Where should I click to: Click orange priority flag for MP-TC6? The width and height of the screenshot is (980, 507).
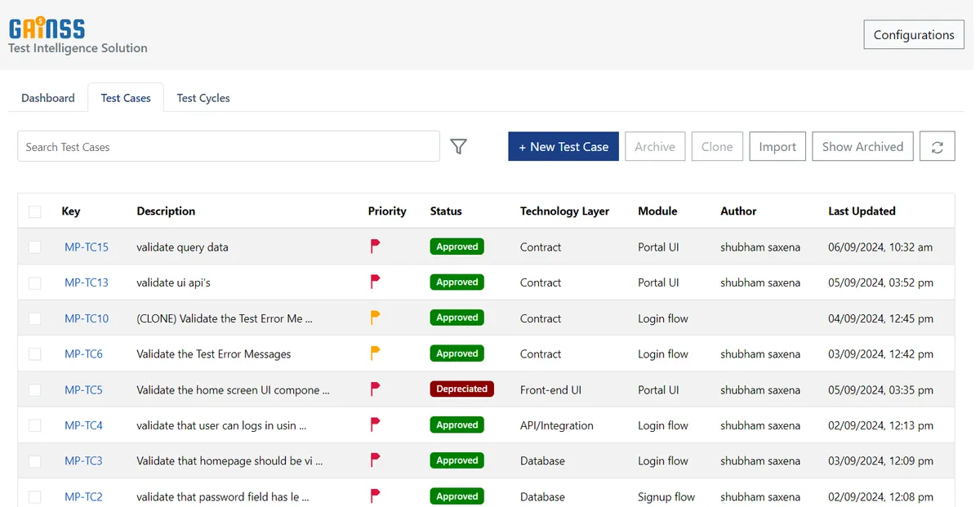click(x=375, y=354)
